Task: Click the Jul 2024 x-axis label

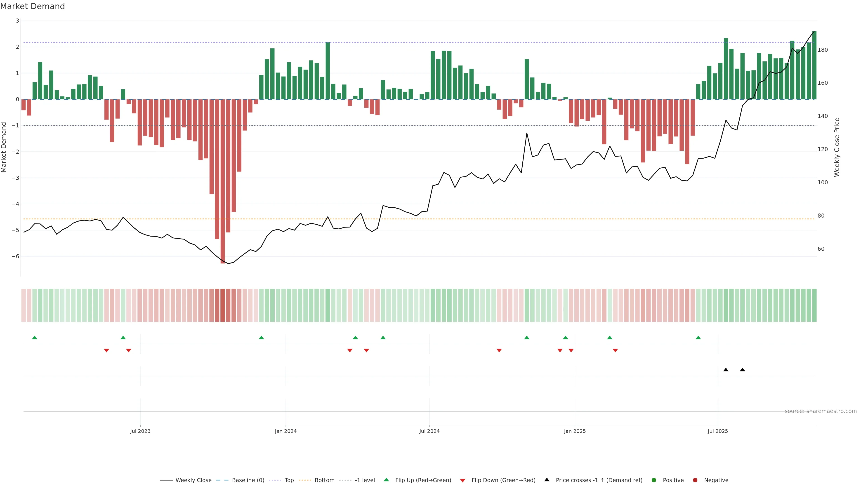Action: pyautogui.click(x=429, y=431)
